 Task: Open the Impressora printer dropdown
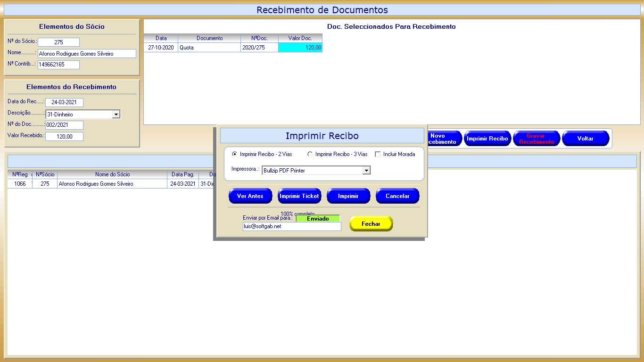(366, 171)
